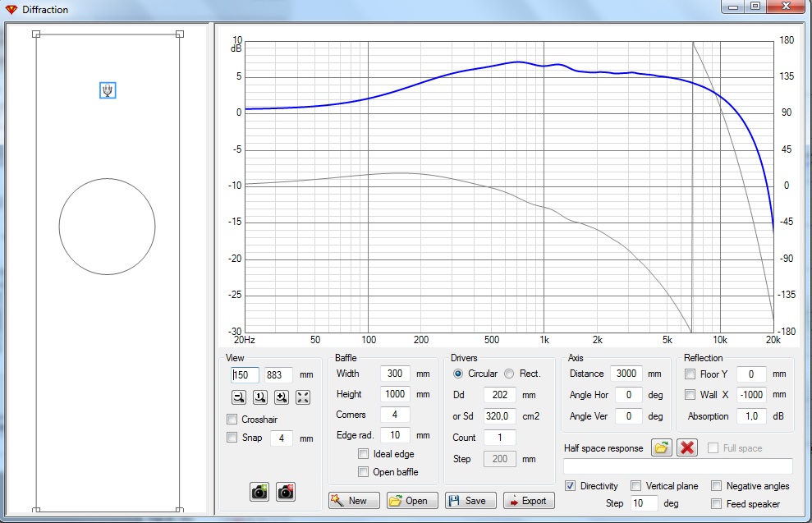
Task: Check the Feed speaker option
Action: click(x=716, y=503)
